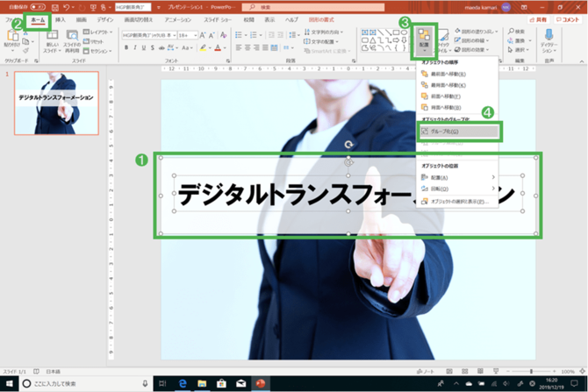Open the font name combo box in ribbon
Viewport: 588px width, 392px height.
tap(149, 35)
